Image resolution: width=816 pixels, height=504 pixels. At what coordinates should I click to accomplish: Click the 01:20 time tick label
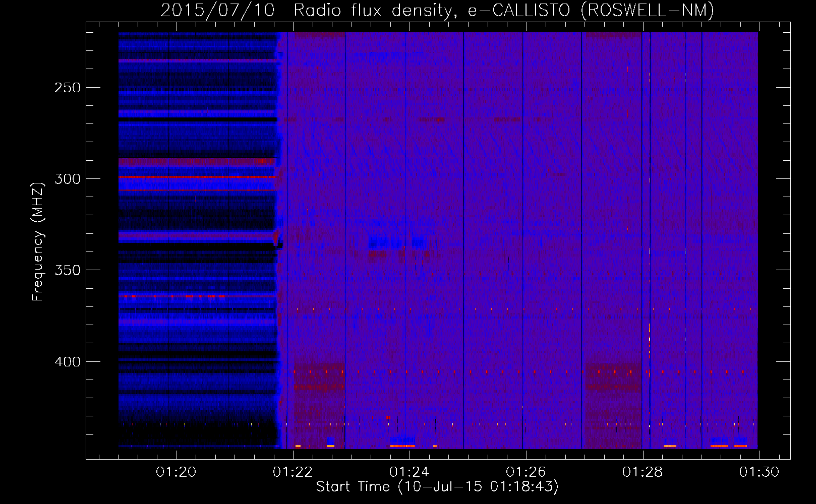tap(176, 472)
